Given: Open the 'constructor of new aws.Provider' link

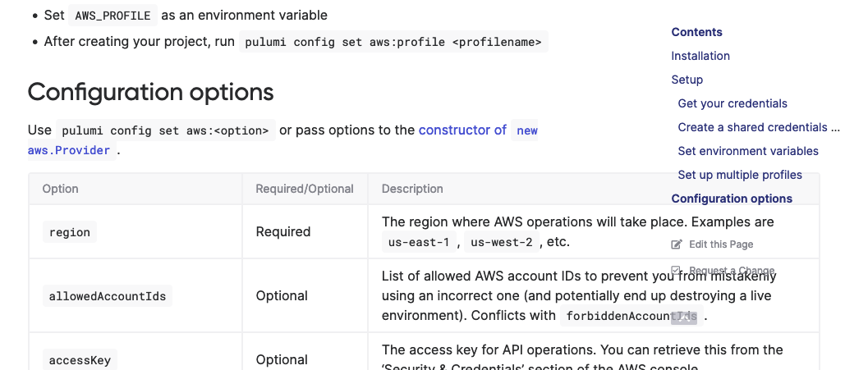Looking at the screenshot, I should [462, 130].
